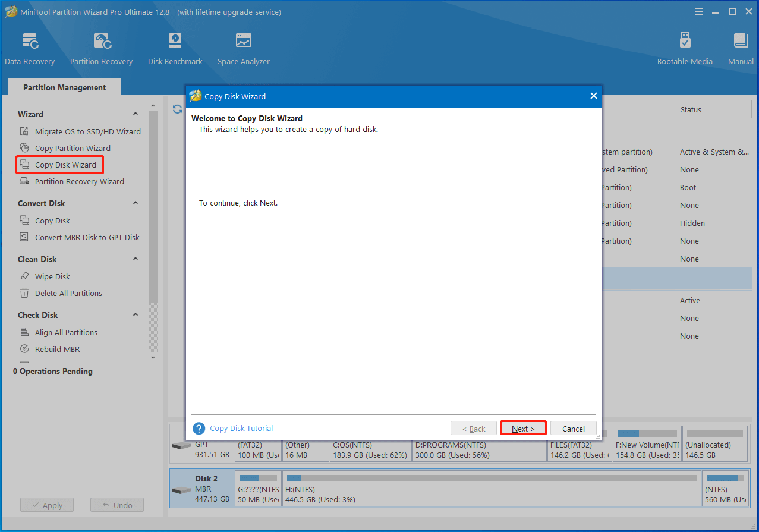The width and height of the screenshot is (759, 532).
Task: Collapse the Wizard section
Action: point(136,114)
